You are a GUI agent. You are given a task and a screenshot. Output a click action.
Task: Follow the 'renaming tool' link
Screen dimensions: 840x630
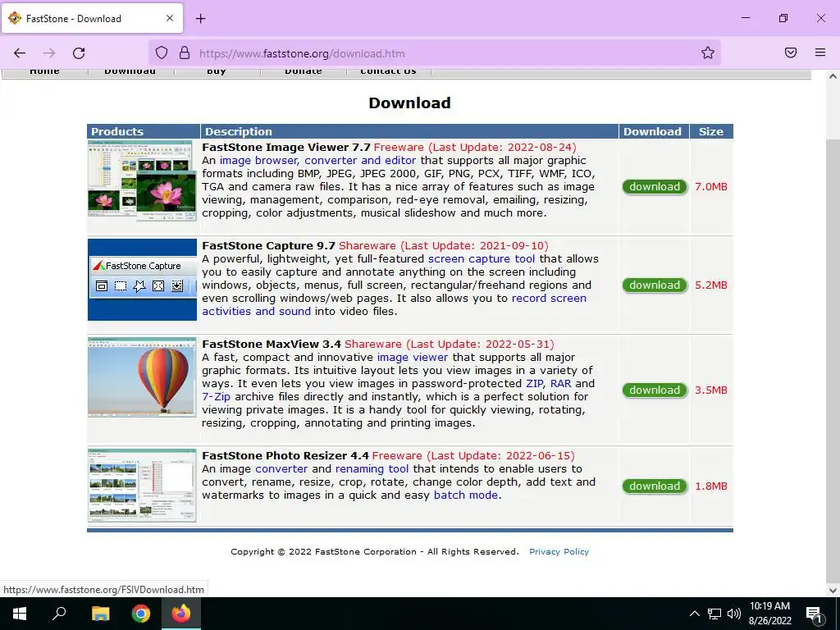click(x=372, y=468)
